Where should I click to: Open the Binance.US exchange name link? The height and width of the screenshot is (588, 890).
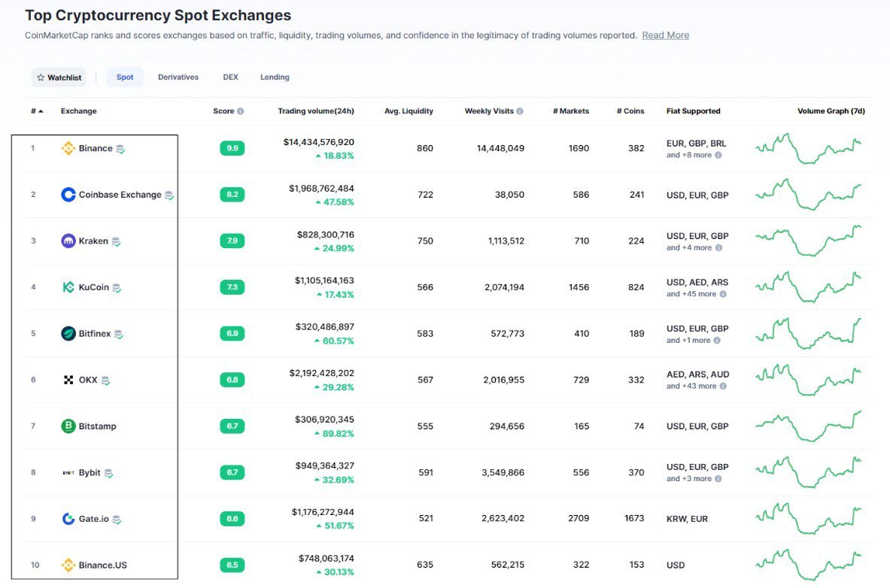tap(103, 565)
